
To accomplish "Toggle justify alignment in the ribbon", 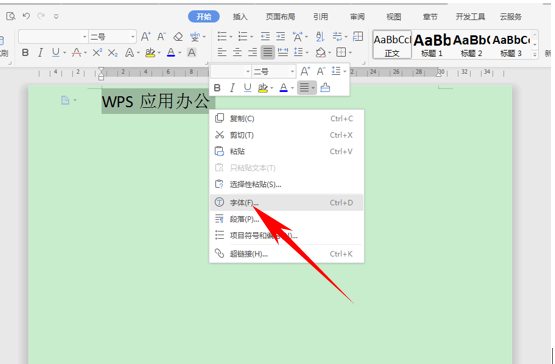I will pyautogui.click(x=268, y=53).
